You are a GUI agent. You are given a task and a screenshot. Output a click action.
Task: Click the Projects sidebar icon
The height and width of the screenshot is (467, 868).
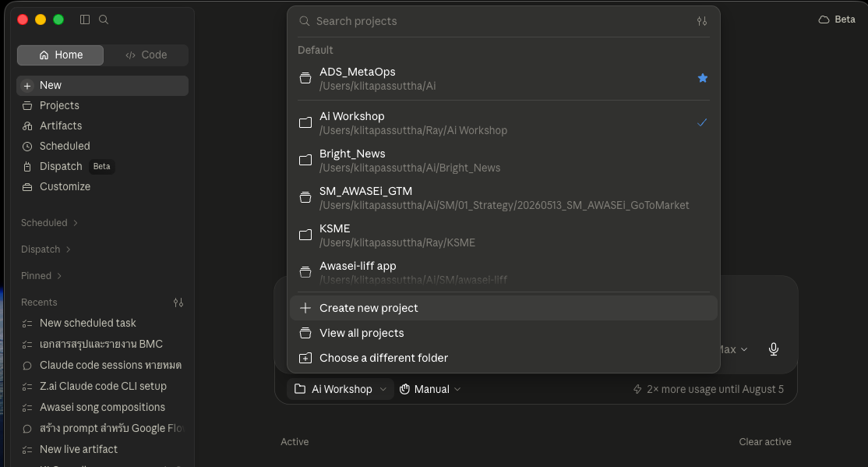tap(27, 105)
